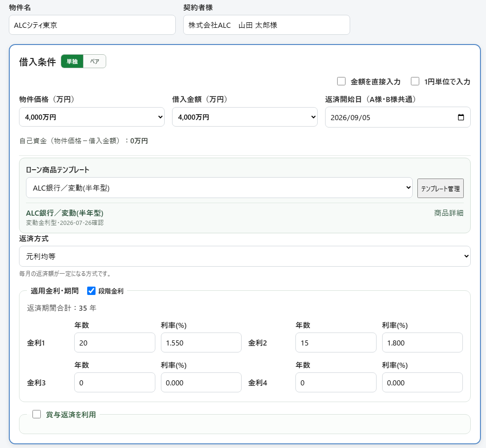Click テンプレート管理 button
Viewport: 486px width, 448px height.
click(x=441, y=188)
